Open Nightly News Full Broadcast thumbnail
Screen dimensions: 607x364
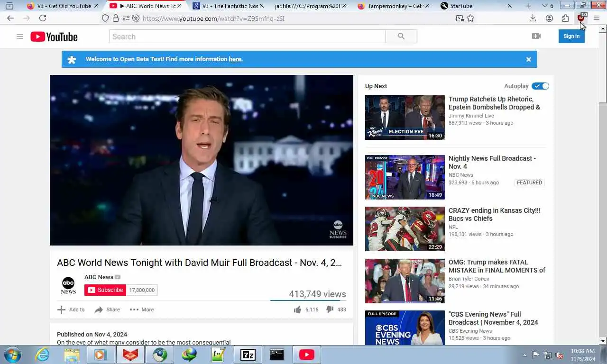(x=405, y=177)
